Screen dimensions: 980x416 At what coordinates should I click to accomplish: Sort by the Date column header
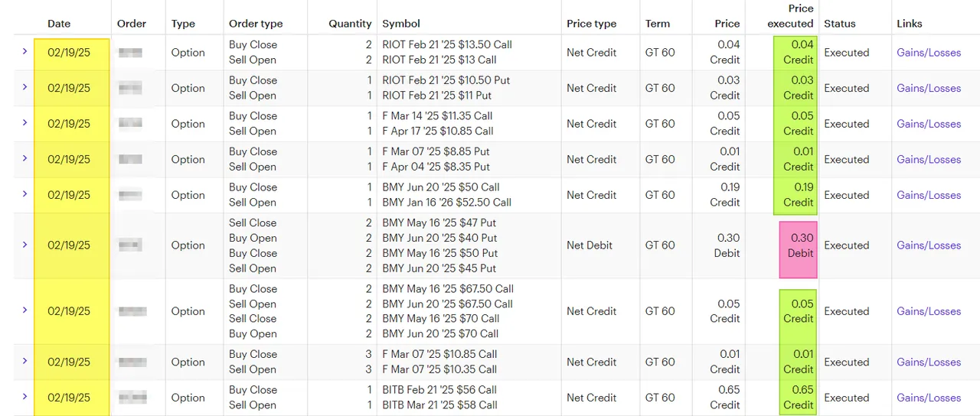point(59,24)
